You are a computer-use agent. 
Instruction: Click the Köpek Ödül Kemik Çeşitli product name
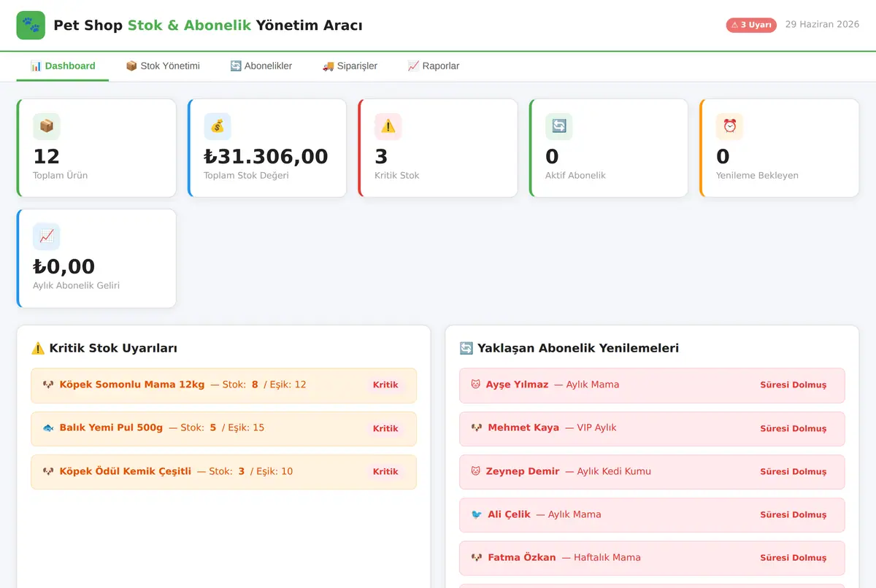click(x=126, y=471)
